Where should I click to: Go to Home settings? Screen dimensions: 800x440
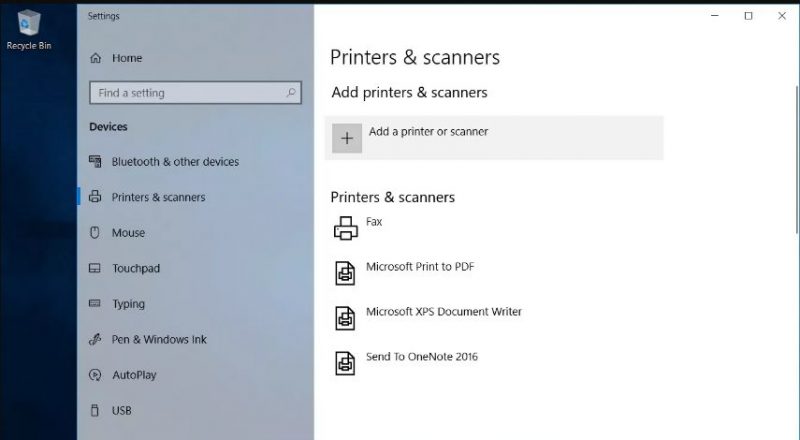pos(127,58)
